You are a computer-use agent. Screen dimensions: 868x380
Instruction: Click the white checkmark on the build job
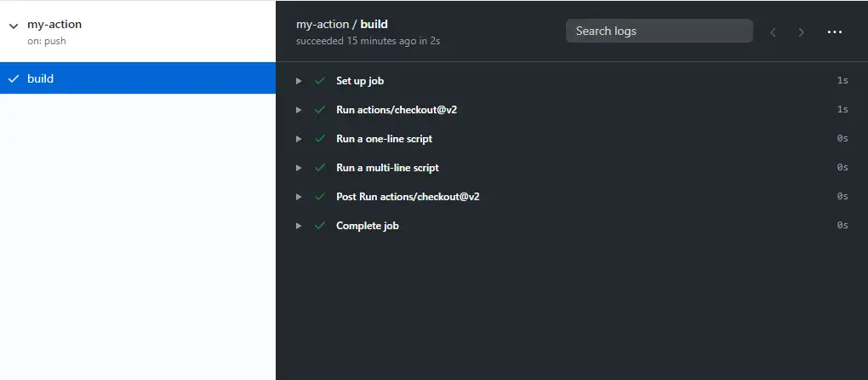(x=13, y=79)
